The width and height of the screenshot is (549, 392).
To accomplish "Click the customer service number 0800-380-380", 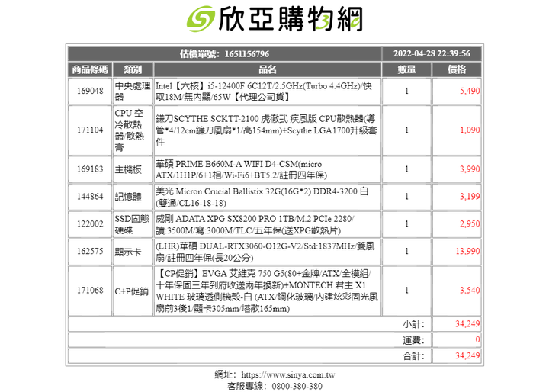I will [297, 387].
